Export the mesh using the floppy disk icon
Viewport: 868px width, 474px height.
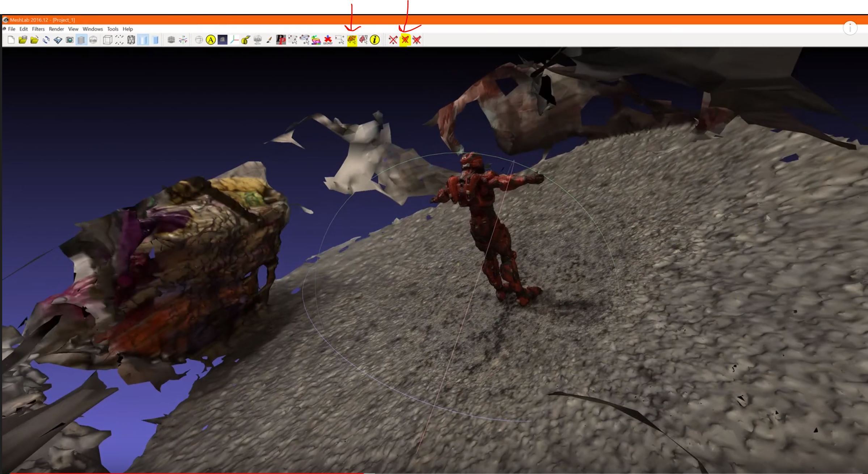(x=58, y=40)
